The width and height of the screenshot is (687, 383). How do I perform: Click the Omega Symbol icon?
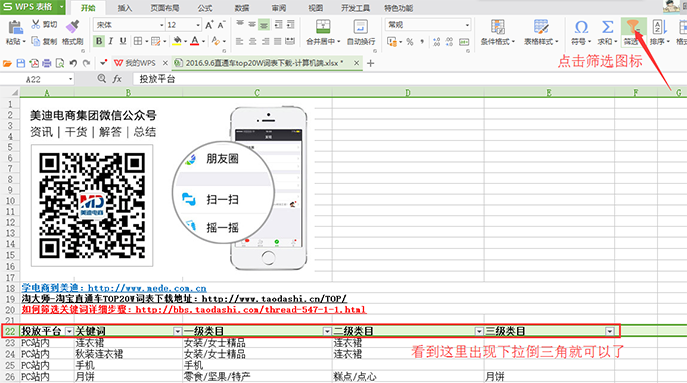coord(581,27)
